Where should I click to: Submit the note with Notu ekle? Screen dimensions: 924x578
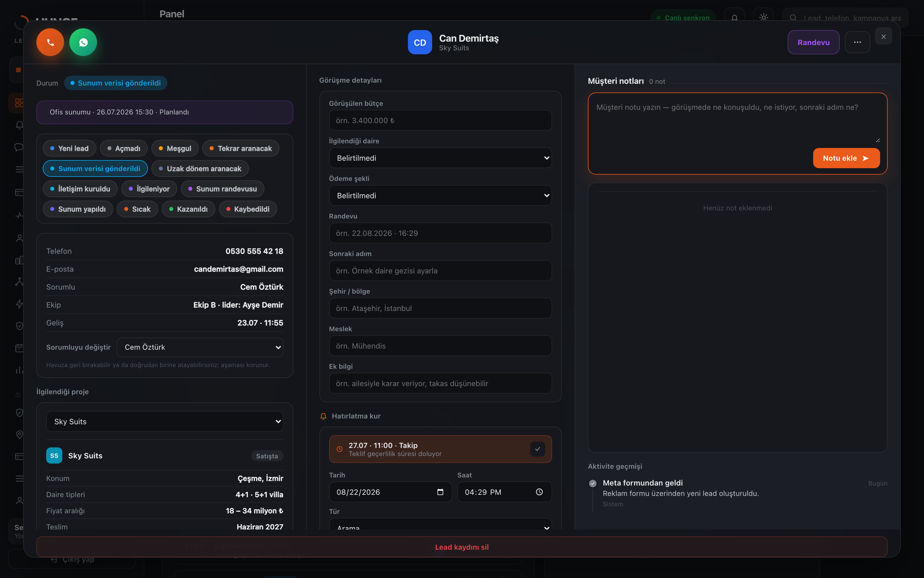point(846,158)
